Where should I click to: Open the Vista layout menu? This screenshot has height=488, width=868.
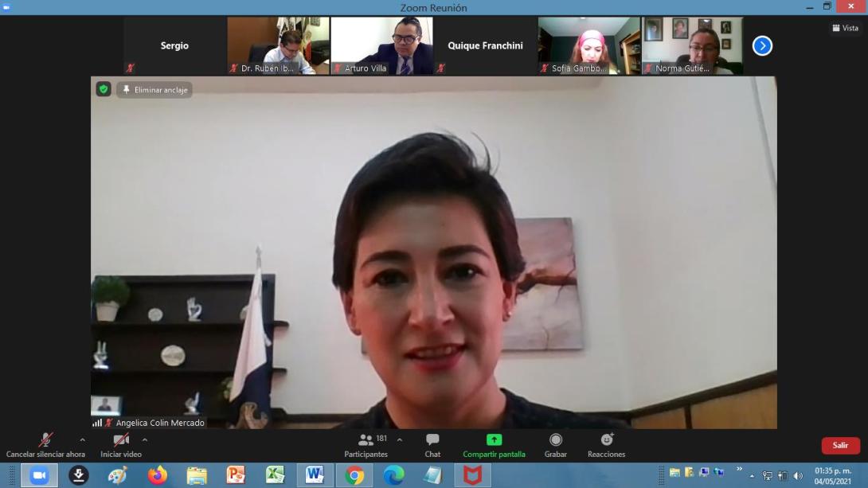pos(846,28)
